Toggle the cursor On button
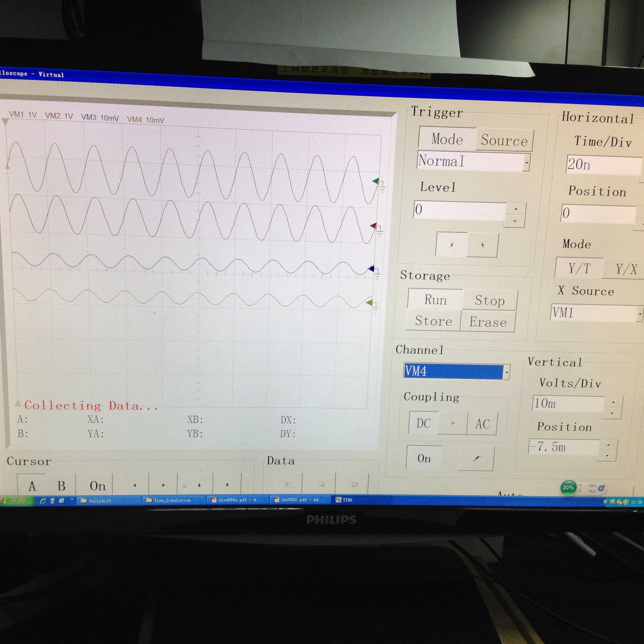 tap(97, 486)
